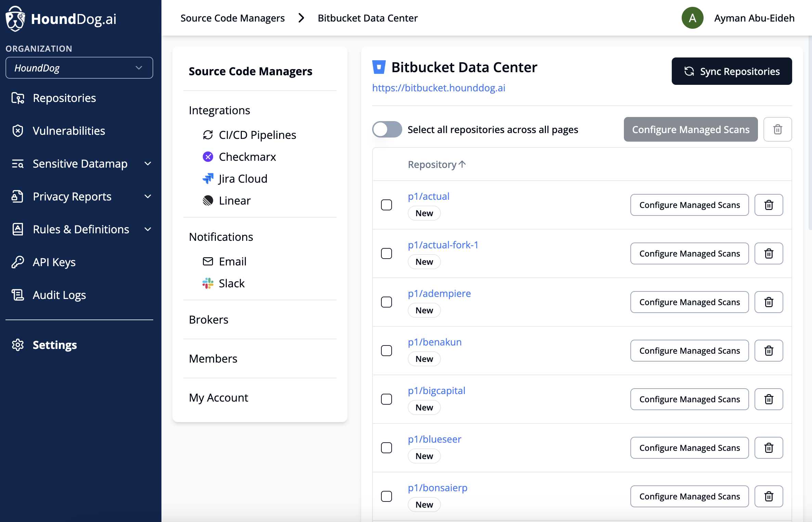812x522 pixels.
Task: Enable select all repositories across all pages
Action: point(387,129)
